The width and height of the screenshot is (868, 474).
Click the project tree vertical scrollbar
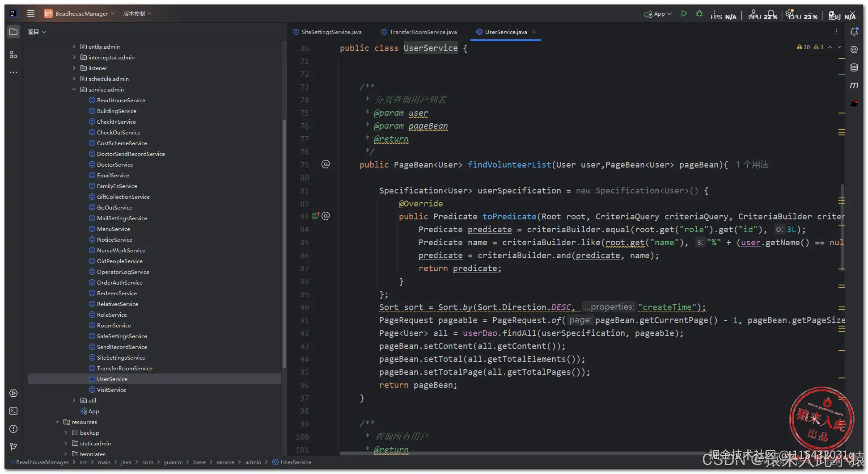pyautogui.click(x=284, y=243)
